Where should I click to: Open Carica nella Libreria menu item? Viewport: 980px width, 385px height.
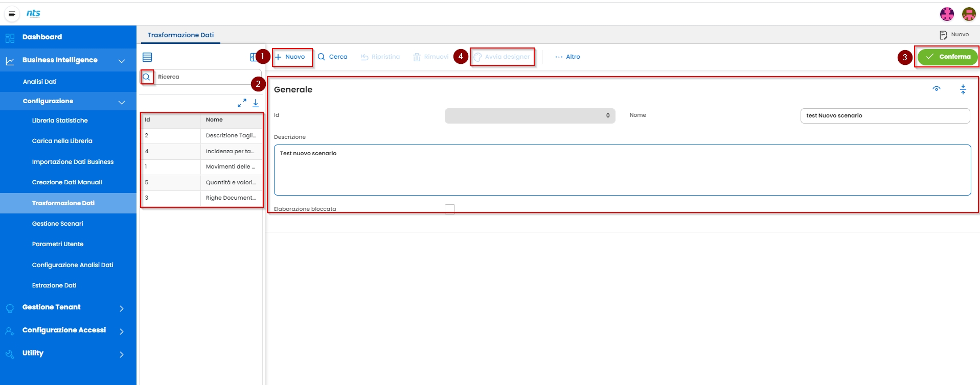62,141
